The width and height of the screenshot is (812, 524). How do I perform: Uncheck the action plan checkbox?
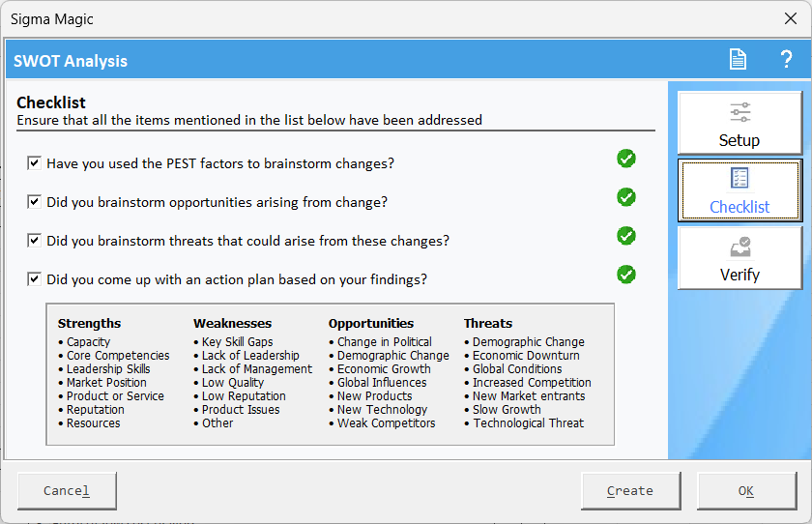tap(34, 279)
